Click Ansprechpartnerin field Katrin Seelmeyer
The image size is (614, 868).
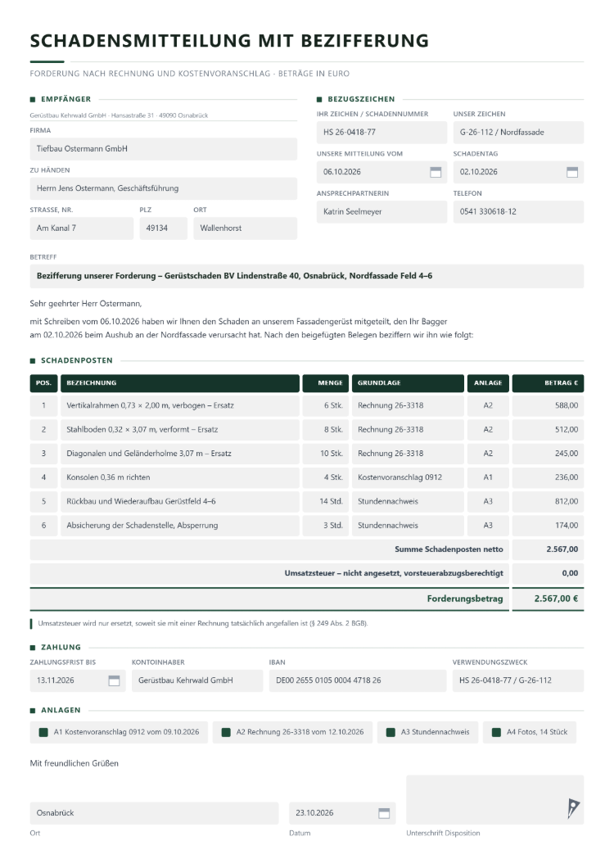click(381, 212)
